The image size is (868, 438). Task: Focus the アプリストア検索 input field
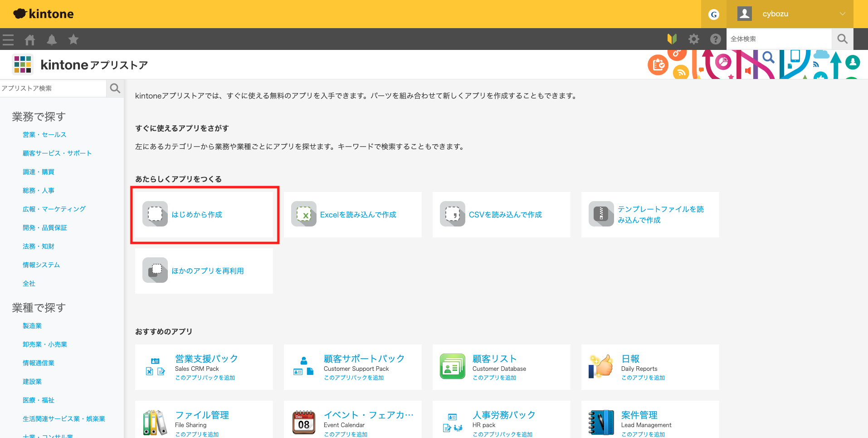point(53,88)
